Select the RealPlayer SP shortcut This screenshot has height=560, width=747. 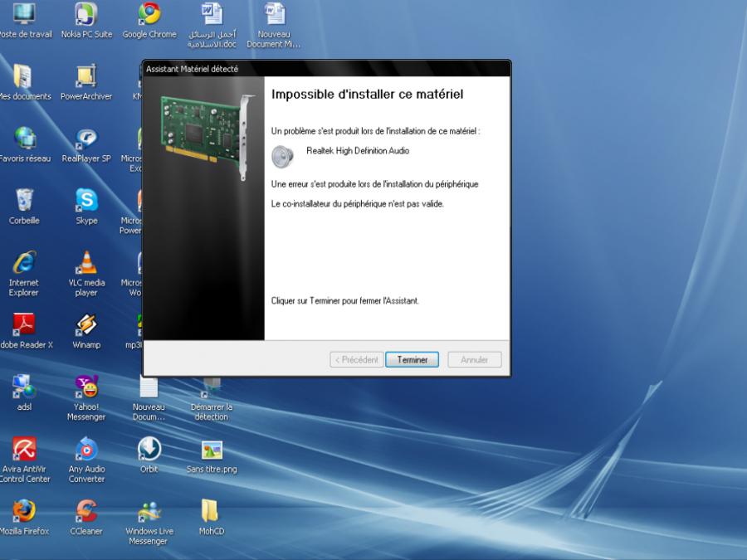click(86, 139)
